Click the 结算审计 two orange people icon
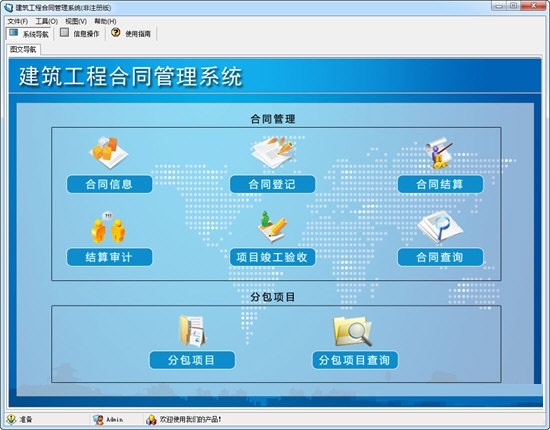This screenshot has height=430, width=550. click(108, 228)
